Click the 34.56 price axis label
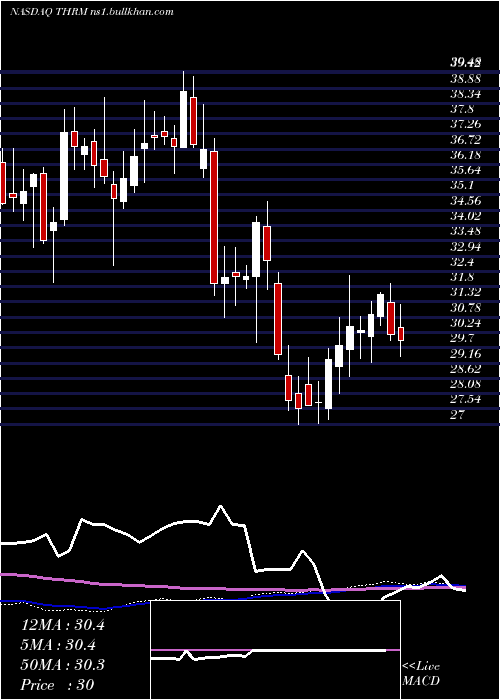The image size is (500, 700). coord(466,201)
